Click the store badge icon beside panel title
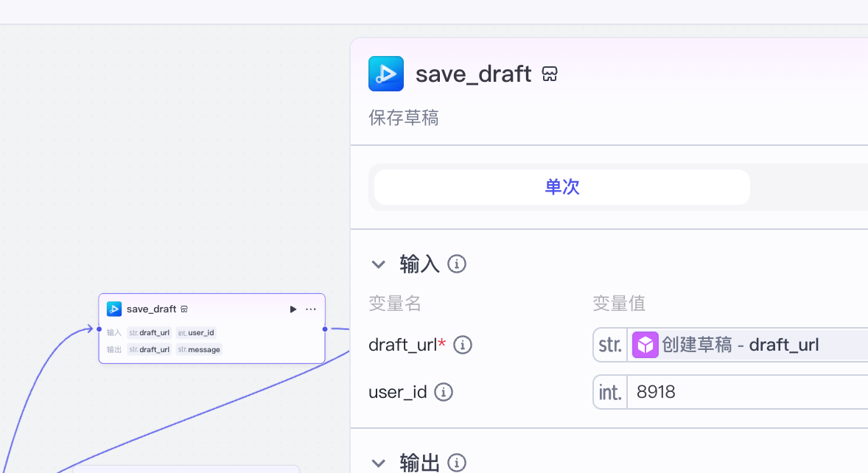 550,74
